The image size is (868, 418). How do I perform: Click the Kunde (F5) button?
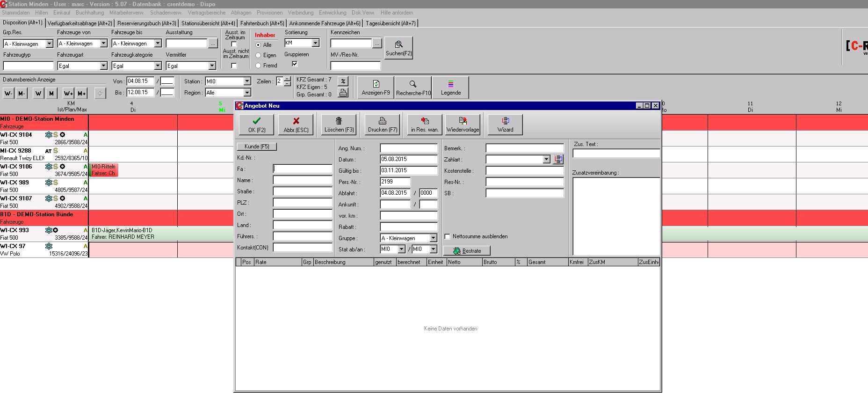click(x=257, y=147)
